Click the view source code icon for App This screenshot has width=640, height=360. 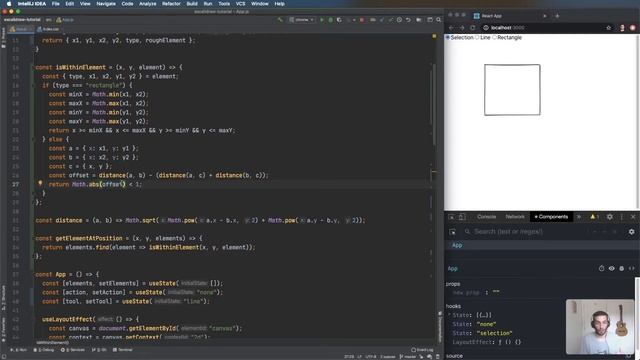[631, 269]
